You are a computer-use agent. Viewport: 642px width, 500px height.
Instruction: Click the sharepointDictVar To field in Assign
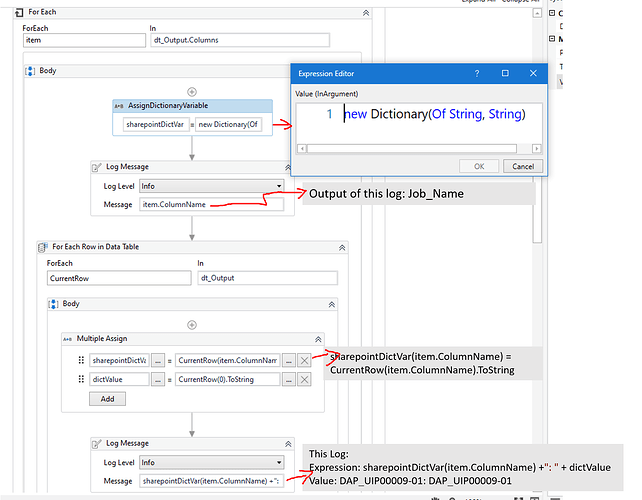(156, 124)
